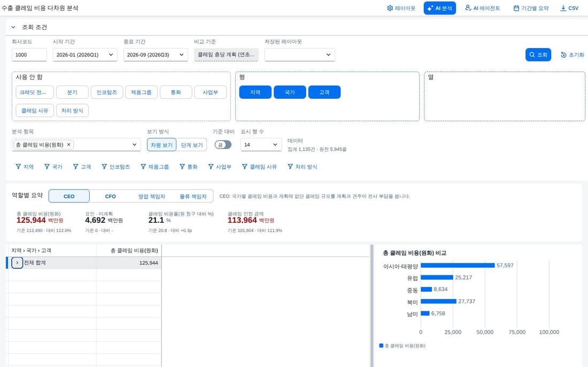Select the CFO role tab
Image resolution: width=588 pixels, height=367 pixels.
coord(110,196)
